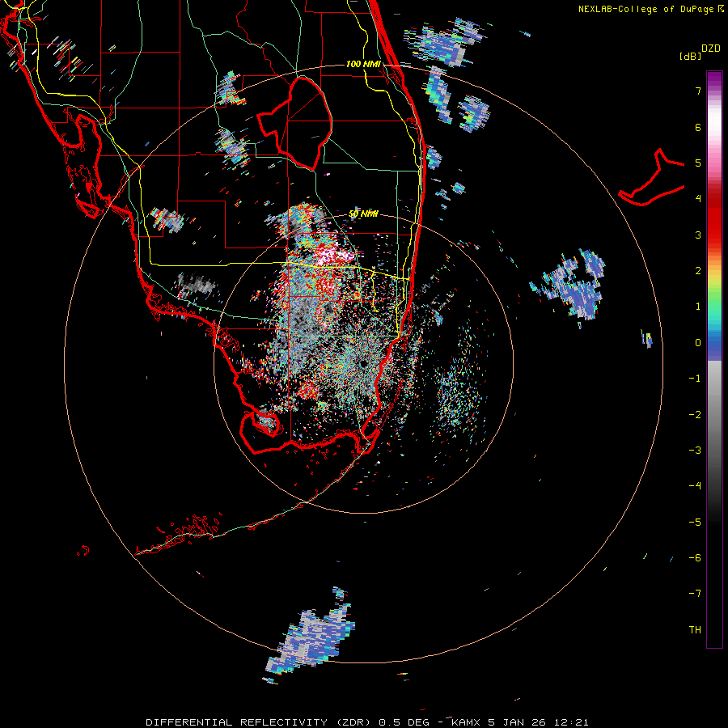Click the color scale value 7
Image resolution: width=728 pixels, height=728 pixels.
[697, 91]
